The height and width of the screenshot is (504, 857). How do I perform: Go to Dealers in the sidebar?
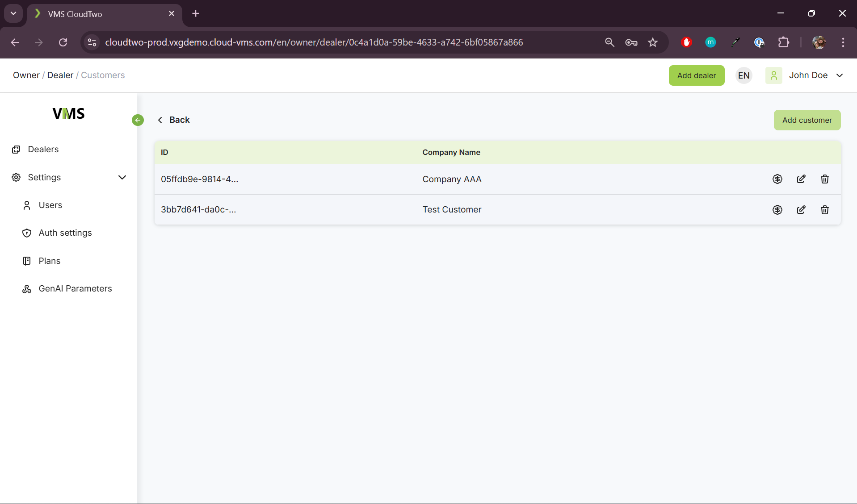pos(43,149)
